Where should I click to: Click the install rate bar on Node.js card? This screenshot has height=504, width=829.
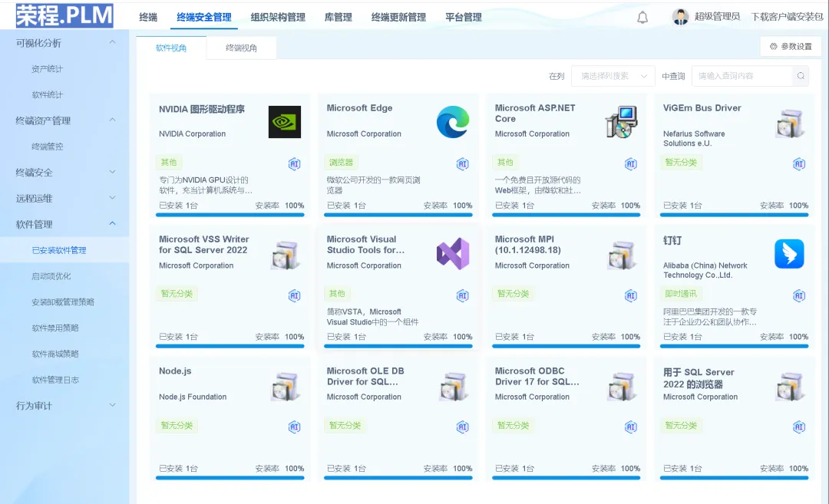pos(230,478)
